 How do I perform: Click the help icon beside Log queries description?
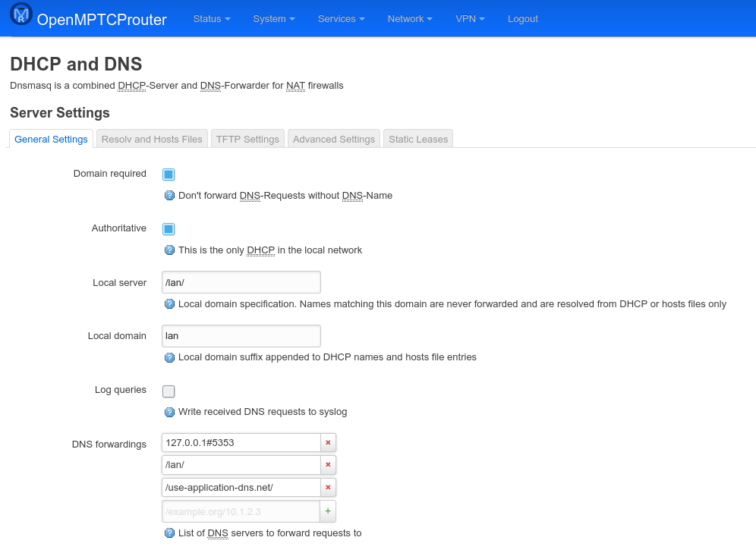pyautogui.click(x=169, y=412)
